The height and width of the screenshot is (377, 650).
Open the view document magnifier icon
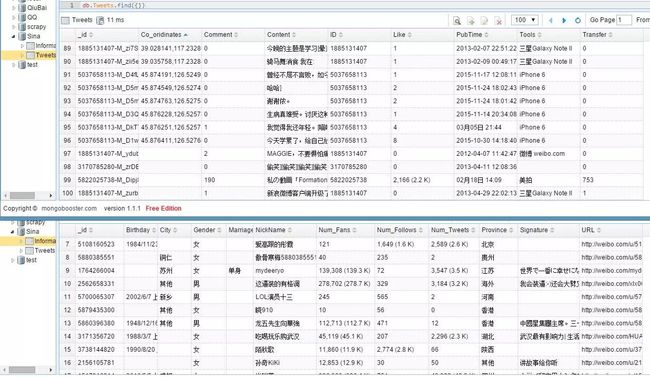457,20
